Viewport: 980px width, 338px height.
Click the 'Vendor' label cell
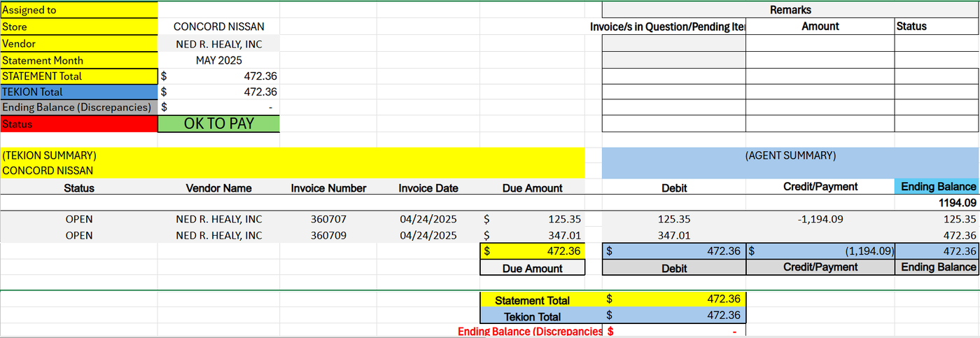(x=79, y=43)
